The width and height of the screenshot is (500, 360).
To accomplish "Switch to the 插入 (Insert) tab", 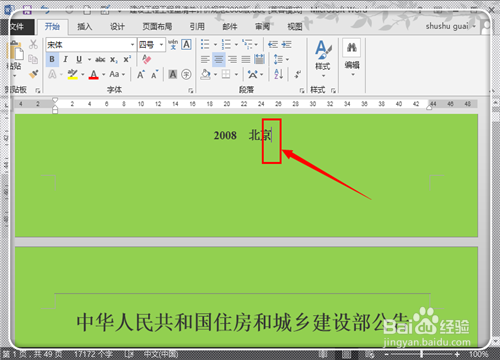I will point(85,27).
